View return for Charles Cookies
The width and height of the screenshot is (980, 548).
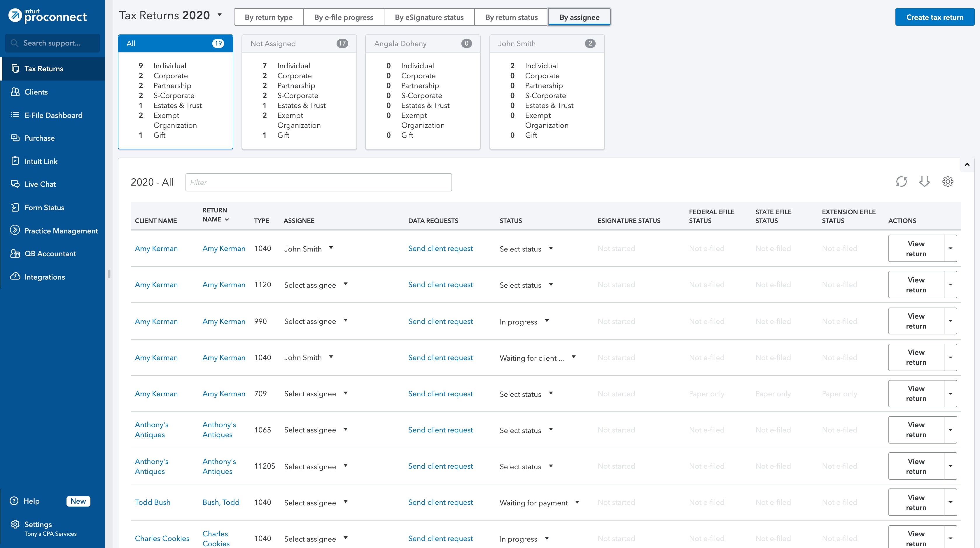coord(916,537)
